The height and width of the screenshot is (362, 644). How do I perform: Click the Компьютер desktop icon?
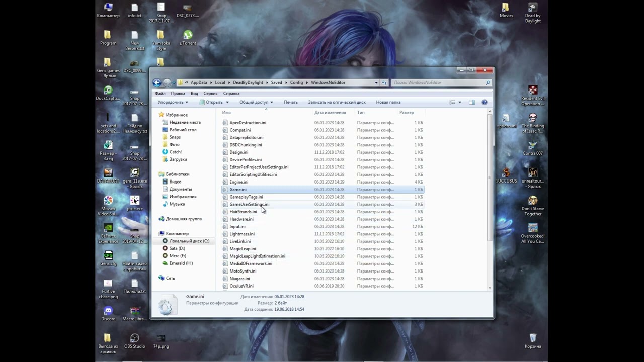108,10
